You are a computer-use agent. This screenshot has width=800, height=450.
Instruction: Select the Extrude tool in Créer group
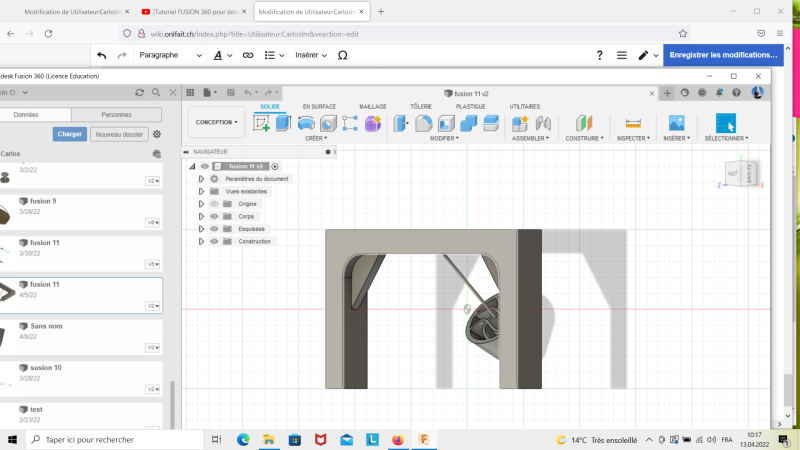point(283,123)
